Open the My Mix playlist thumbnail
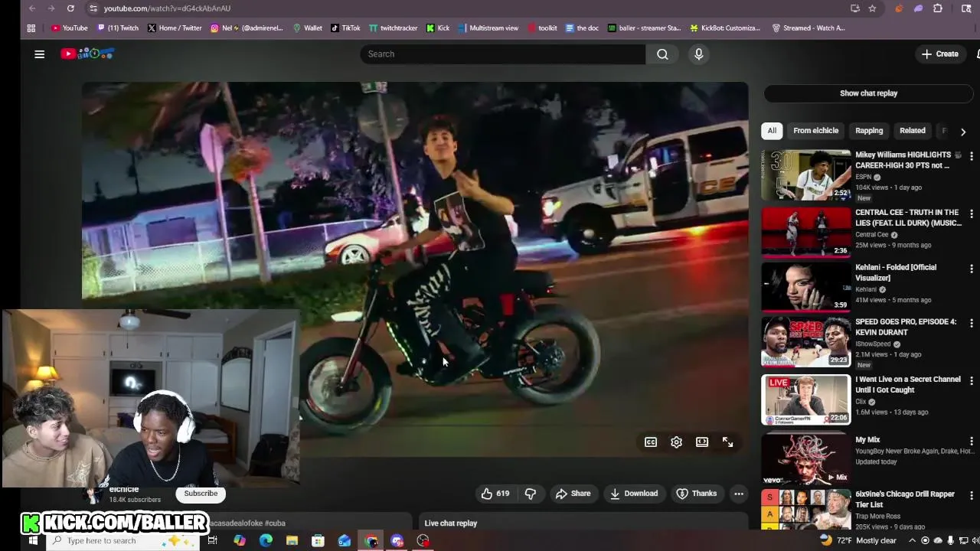The width and height of the screenshot is (980, 551). coord(805,458)
